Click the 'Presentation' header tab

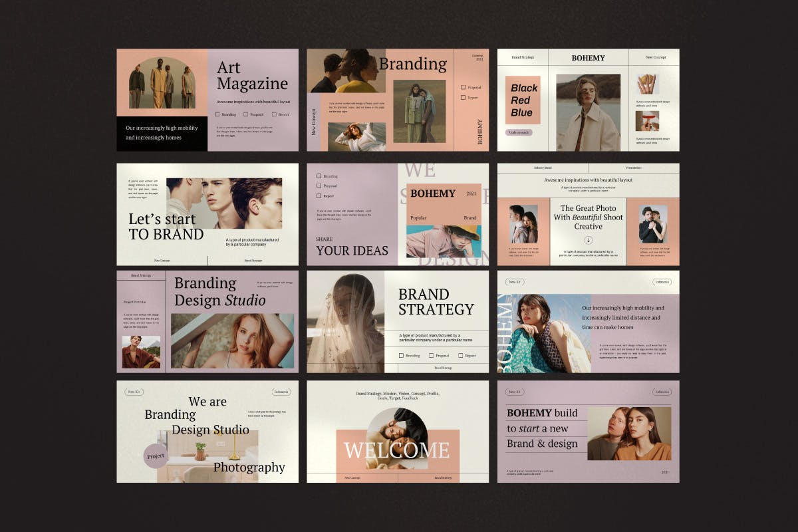click(634, 168)
